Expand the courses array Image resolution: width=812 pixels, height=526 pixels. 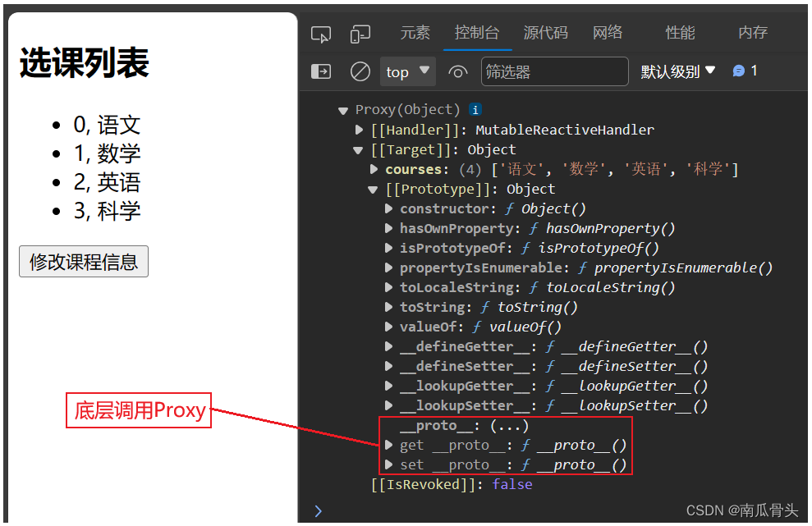tap(374, 169)
